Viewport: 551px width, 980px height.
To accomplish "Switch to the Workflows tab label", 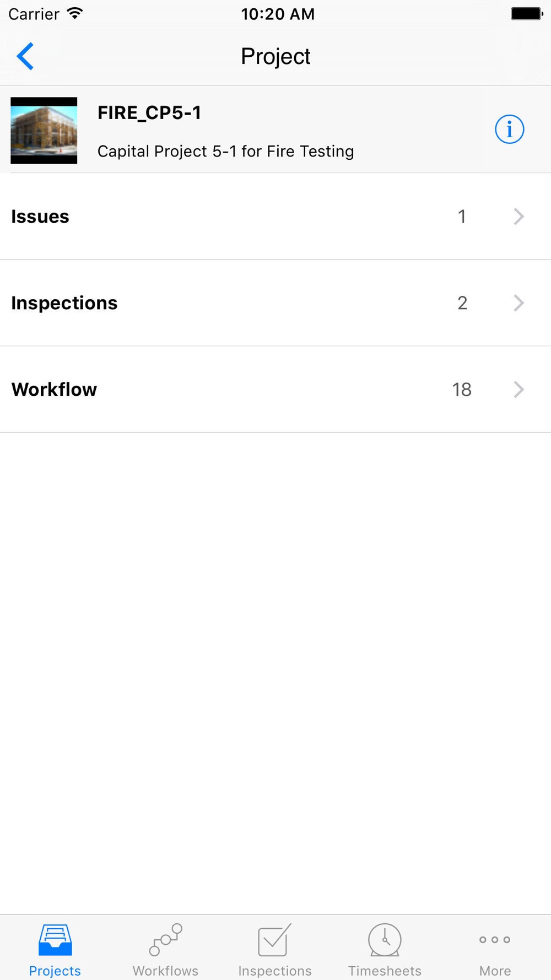I will (x=165, y=971).
